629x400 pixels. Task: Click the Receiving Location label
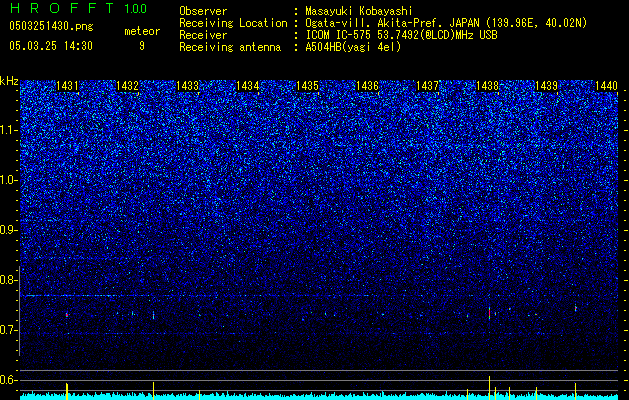pos(233,23)
